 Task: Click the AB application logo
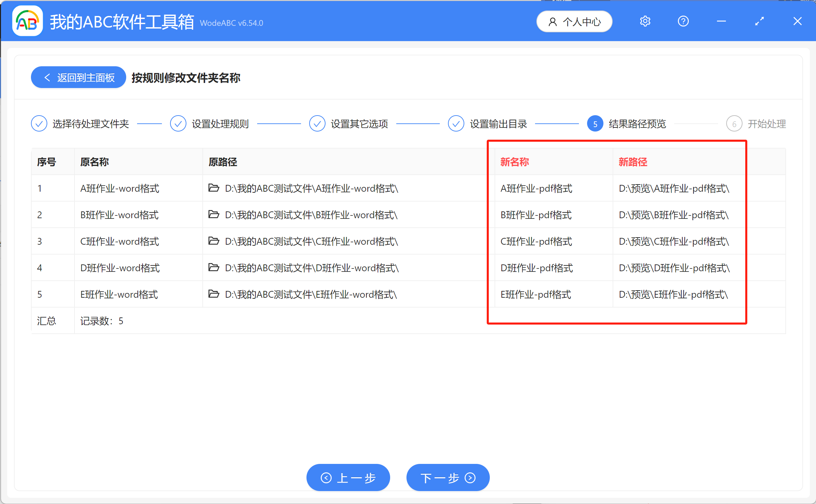click(27, 21)
